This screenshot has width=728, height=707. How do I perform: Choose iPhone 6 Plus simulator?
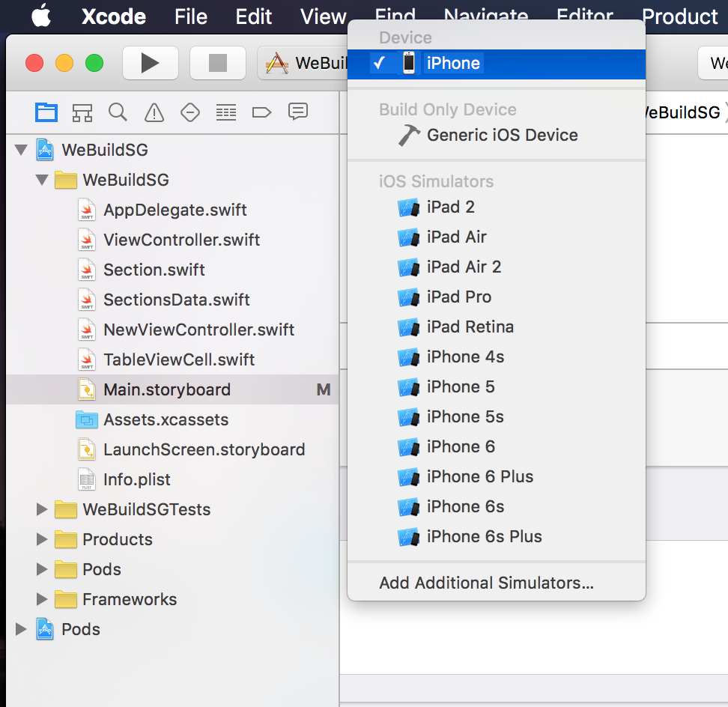[497, 476]
